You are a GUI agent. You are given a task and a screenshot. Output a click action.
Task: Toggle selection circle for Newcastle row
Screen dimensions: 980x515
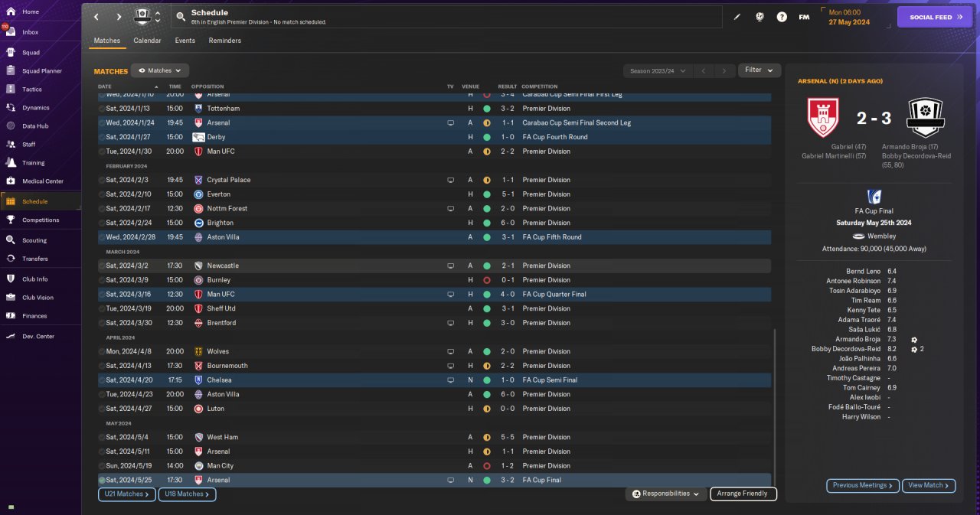click(102, 266)
